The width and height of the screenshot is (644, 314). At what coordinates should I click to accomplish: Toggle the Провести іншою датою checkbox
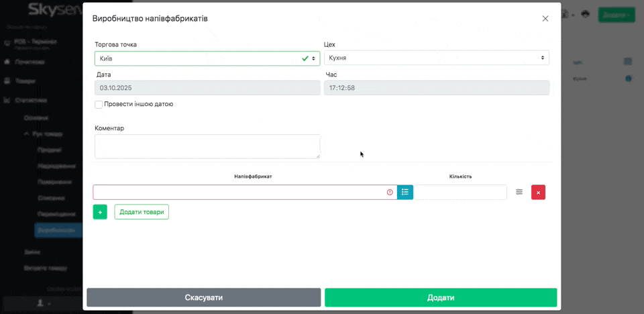pos(99,104)
